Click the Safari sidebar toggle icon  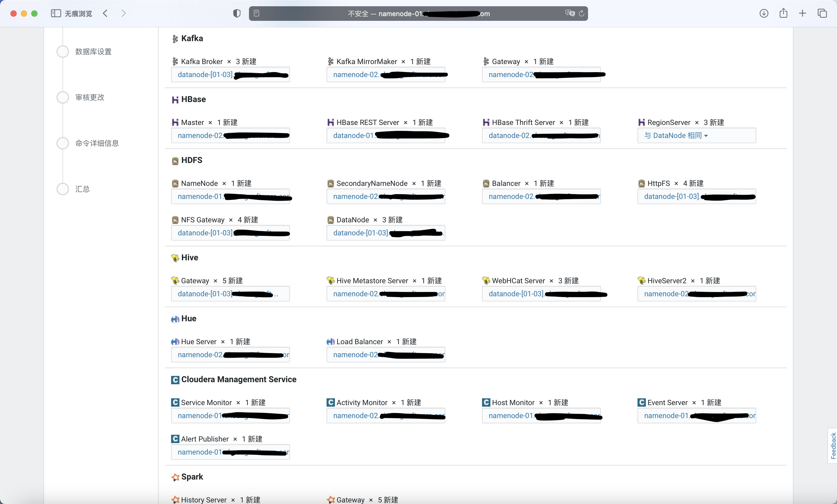tap(56, 13)
